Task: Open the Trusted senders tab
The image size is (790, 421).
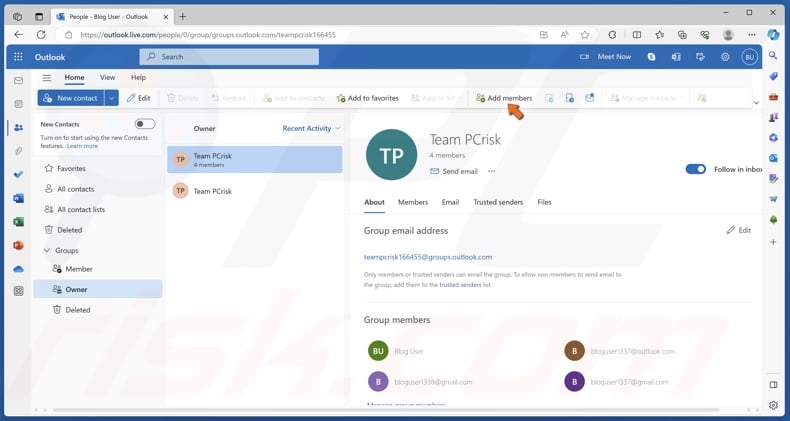Action: point(498,202)
